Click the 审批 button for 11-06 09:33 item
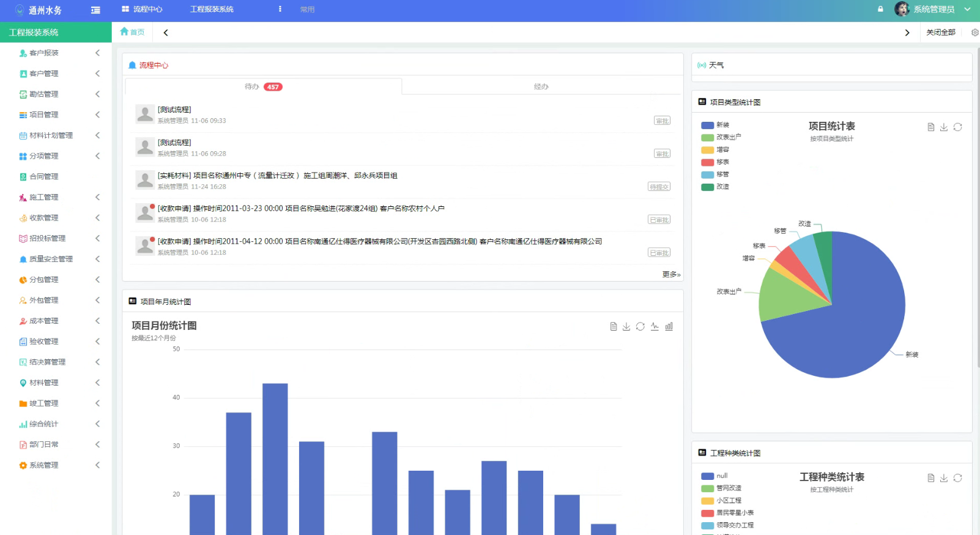 pos(662,121)
